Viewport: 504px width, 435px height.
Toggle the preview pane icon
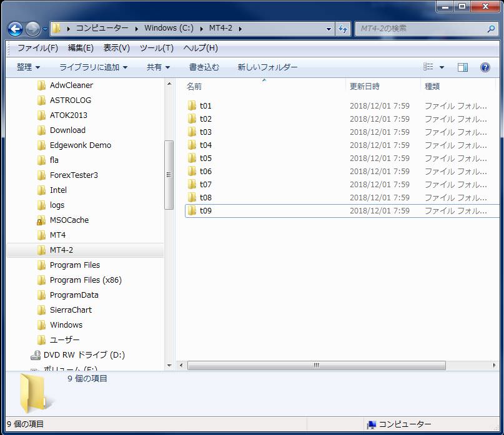(x=462, y=67)
